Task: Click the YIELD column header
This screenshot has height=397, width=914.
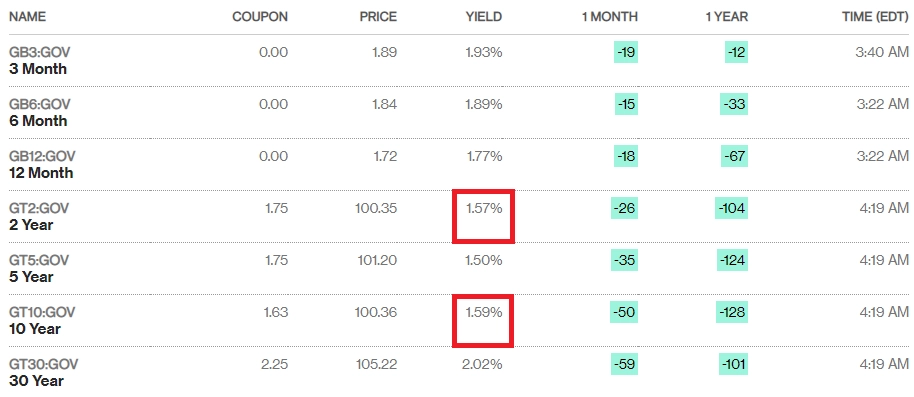Action: [484, 17]
